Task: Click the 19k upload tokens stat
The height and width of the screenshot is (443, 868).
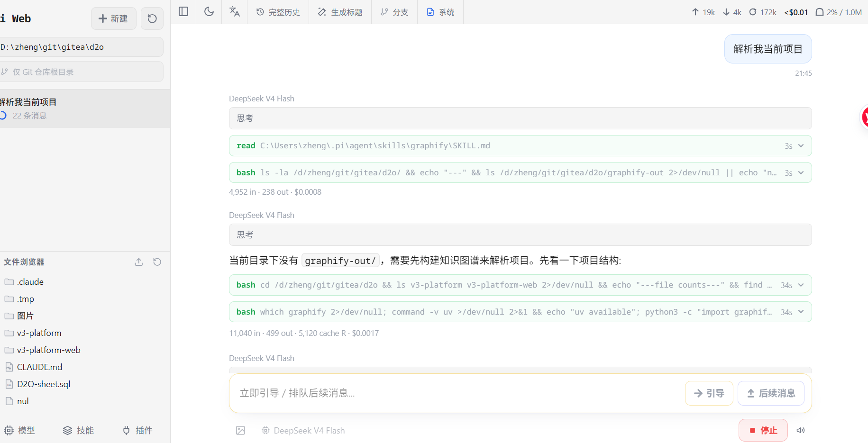Action: 704,12
